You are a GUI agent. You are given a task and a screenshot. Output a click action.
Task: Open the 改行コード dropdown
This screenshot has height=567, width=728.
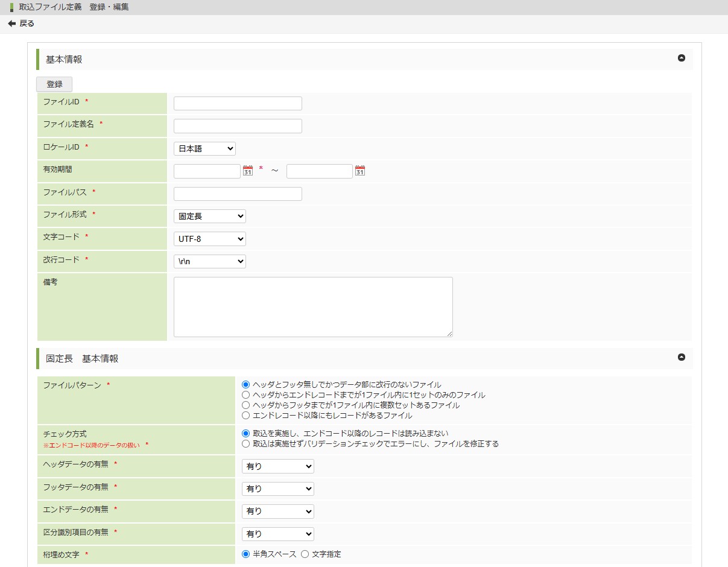coord(209,262)
